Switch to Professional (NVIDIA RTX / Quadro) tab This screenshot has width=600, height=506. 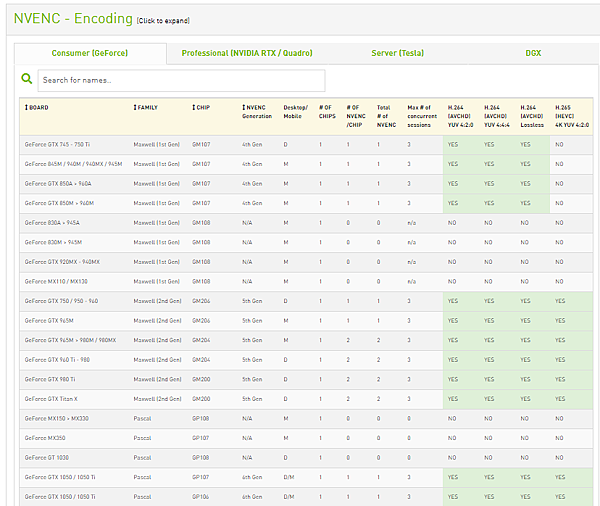247,53
